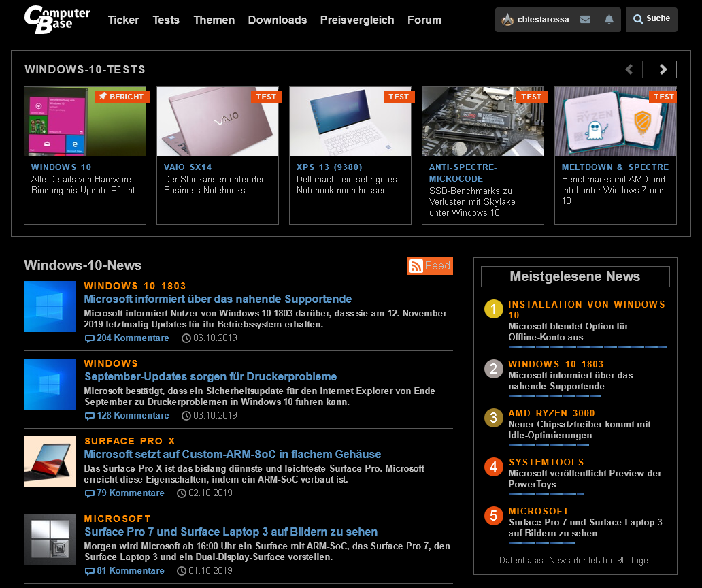Open cbtestarossa user profile name
This screenshot has width=702, height=588.
coord(543,20)
